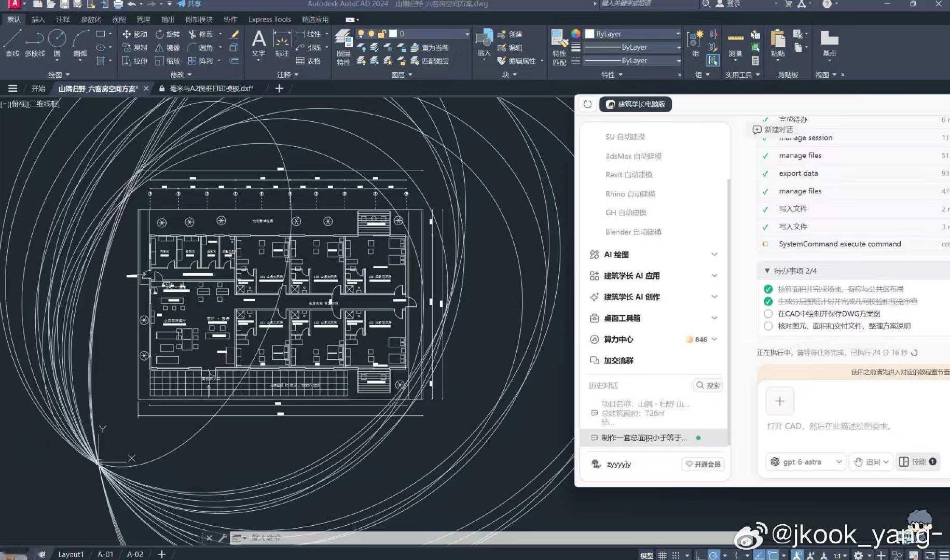The width and height of the screenshot is (950, 560).
Task: Collapse the 待办事项 2/4 list
Action: [x=767, y=271]
